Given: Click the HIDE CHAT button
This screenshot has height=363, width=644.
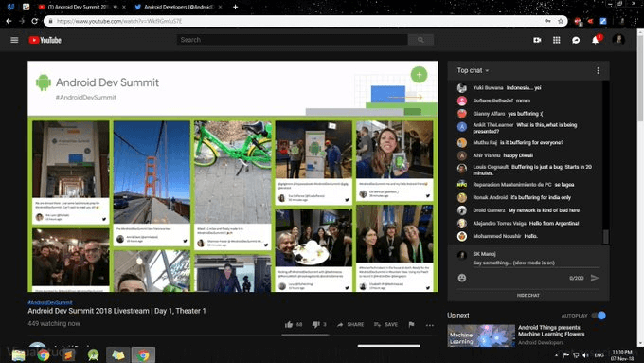Looking at the screenshot, I should [528, 295].
